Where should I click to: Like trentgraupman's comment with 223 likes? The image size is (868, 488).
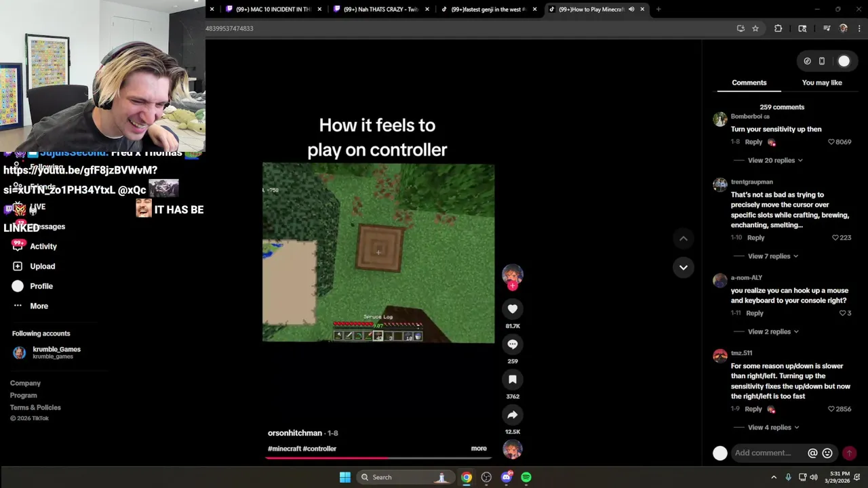[x=835, y=238]
